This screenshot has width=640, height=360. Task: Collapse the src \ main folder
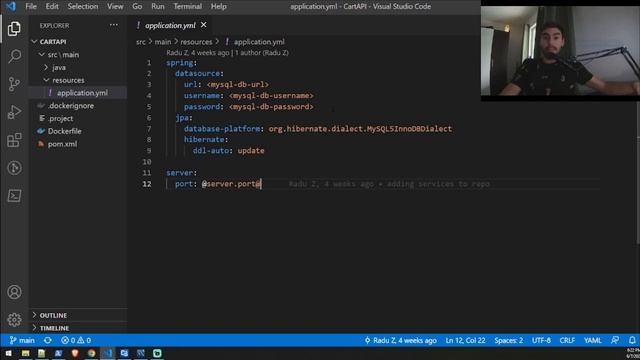coord(78,54)
